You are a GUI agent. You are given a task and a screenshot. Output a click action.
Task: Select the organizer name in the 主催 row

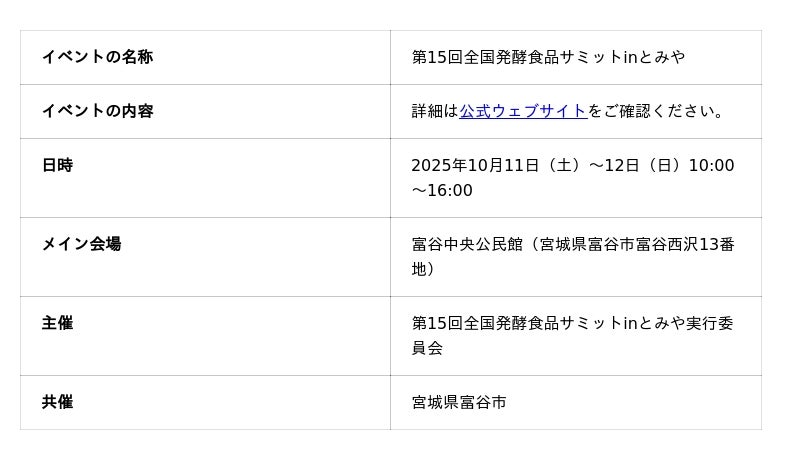(572, 323)
